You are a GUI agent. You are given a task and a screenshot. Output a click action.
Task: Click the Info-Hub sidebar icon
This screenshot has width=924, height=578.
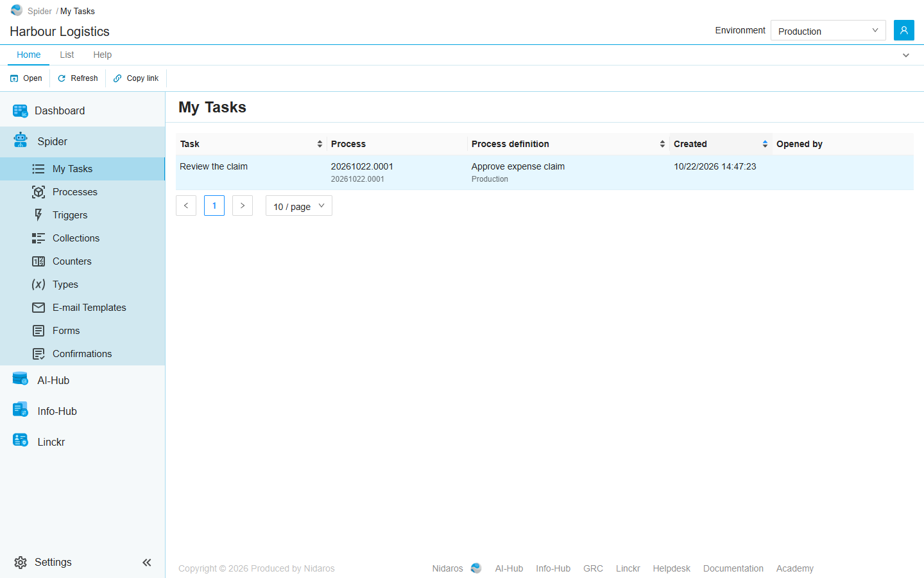click(21, 410)
